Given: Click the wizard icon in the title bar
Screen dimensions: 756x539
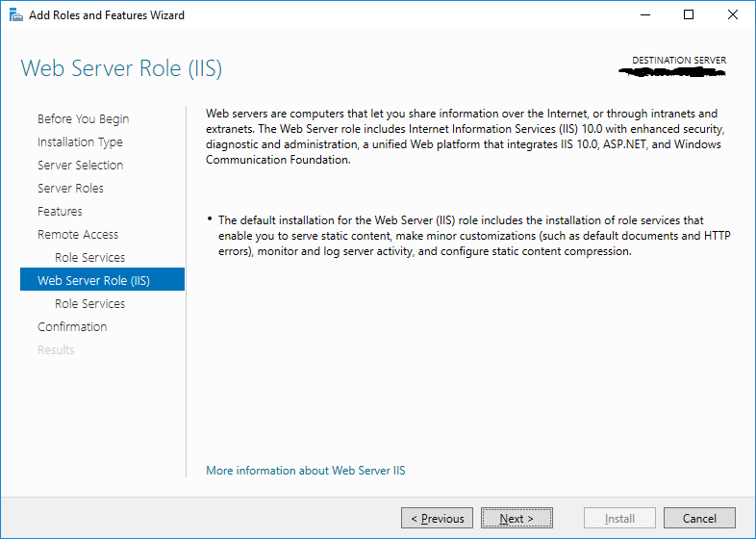Looking at the screenshot, I should 16,15.
